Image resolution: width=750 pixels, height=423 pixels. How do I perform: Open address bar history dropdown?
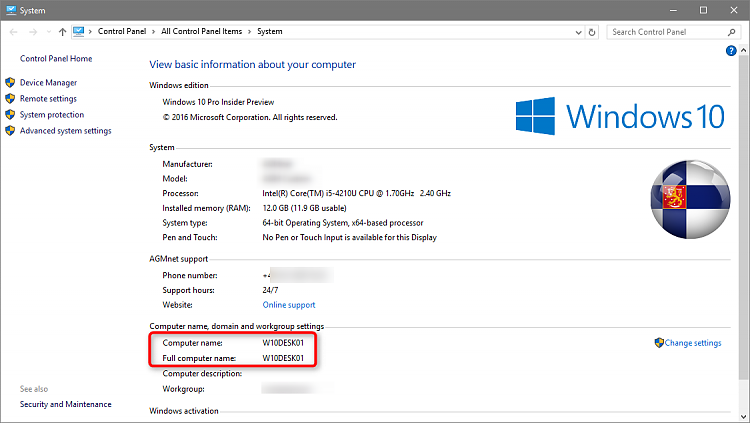(x=578, y=32)
